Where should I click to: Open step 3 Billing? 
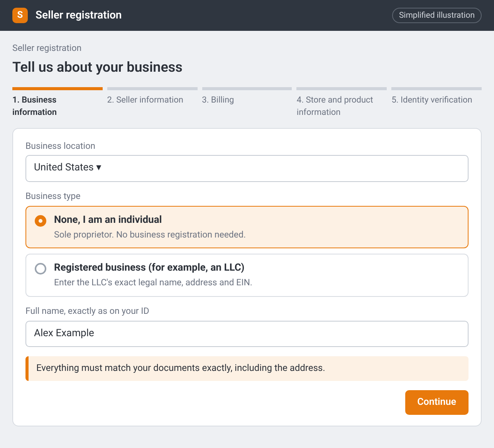[247, 96]
